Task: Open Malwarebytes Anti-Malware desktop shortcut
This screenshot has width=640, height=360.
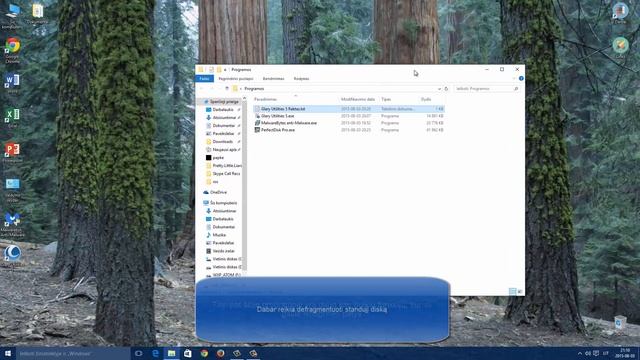Action: coord(12,225)
